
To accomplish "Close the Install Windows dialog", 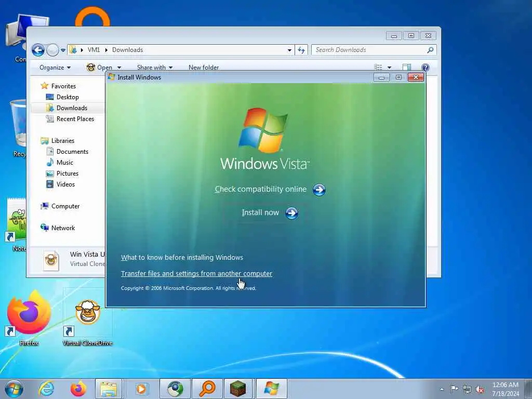I will (416, 77).
